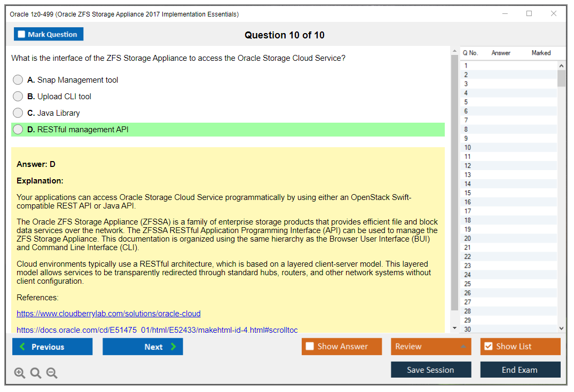Select the zoom-out magnifier icon
Screen dimensions: 574x392
[x=52, y=373]
